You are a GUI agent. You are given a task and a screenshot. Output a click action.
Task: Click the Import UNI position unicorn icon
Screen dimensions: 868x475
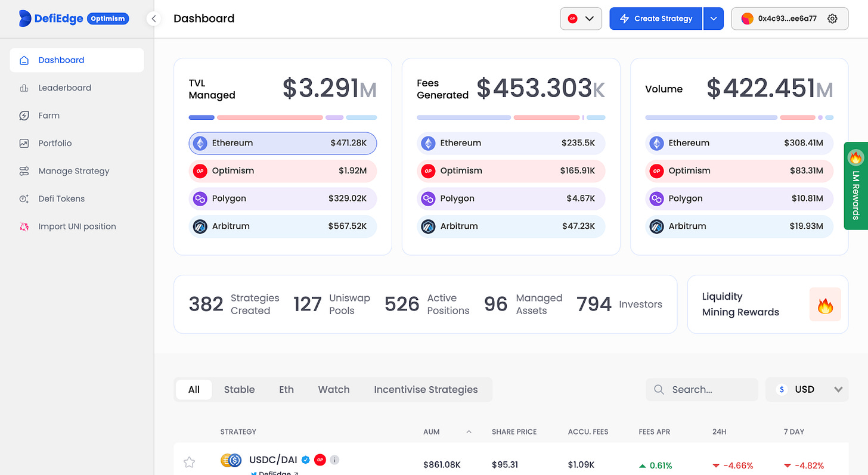[24, 226]
